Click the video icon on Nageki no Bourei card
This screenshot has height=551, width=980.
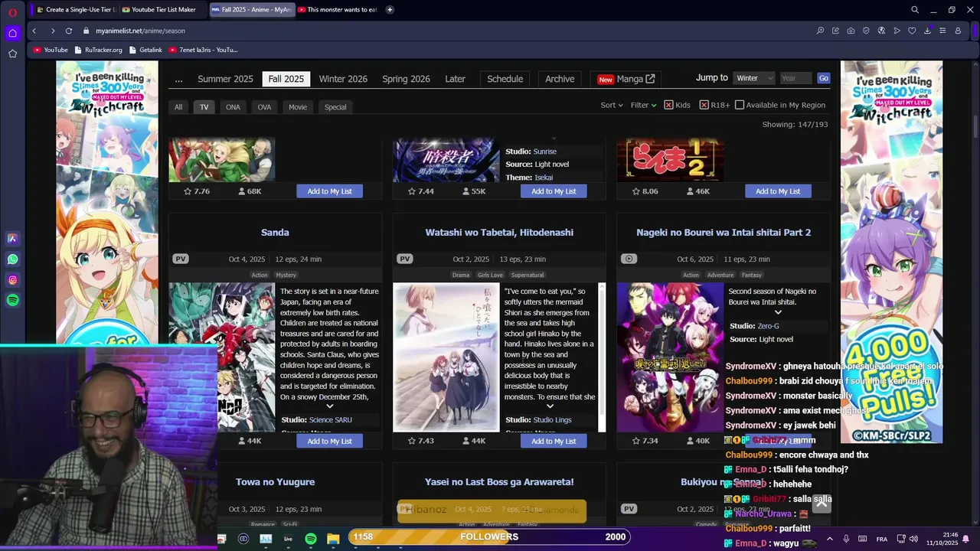tap(629, 259)
